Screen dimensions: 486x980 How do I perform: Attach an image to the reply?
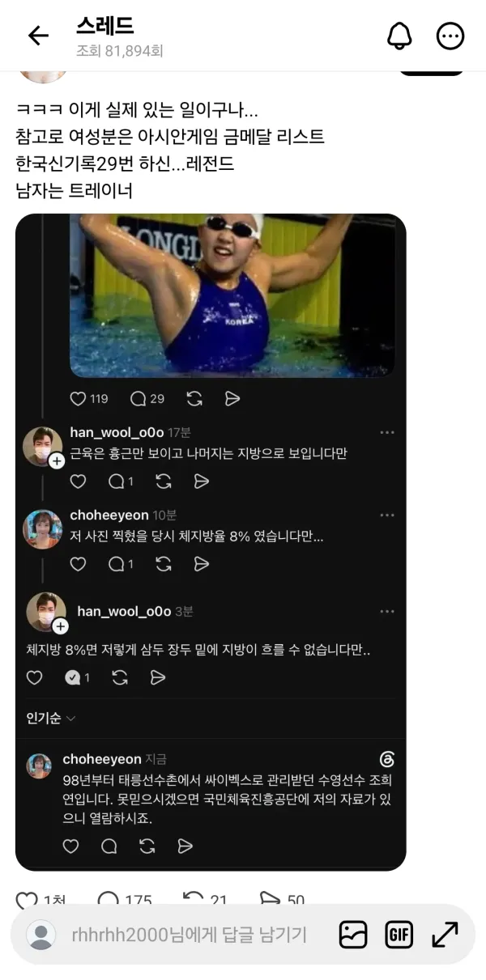click(x=353, y=935)
